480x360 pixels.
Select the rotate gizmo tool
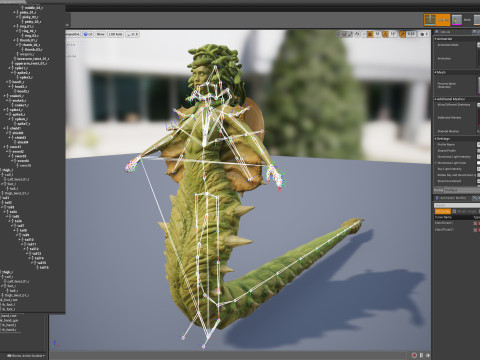click(344, 34)
